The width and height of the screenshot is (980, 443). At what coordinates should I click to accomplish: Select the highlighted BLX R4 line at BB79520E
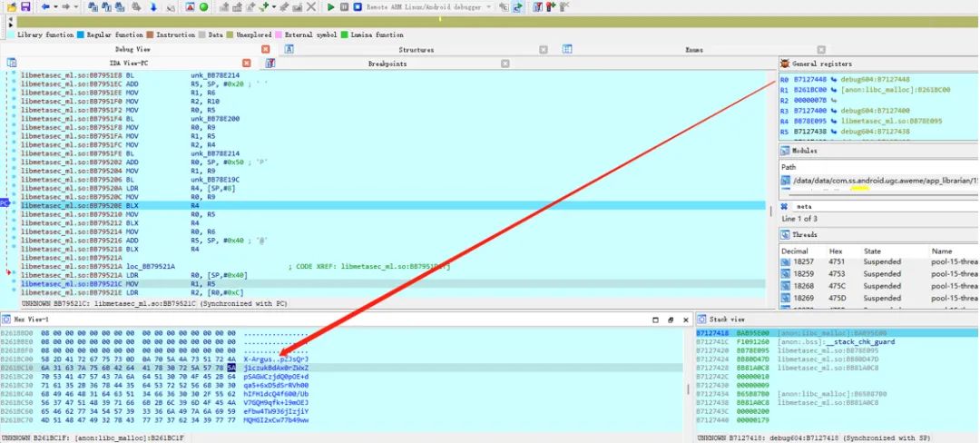point(393,205)
